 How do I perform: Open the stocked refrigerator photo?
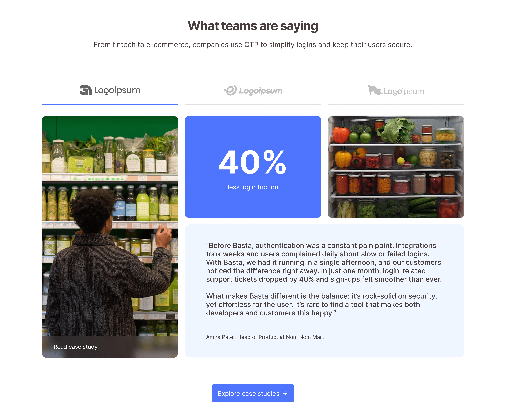pos(396,167)
